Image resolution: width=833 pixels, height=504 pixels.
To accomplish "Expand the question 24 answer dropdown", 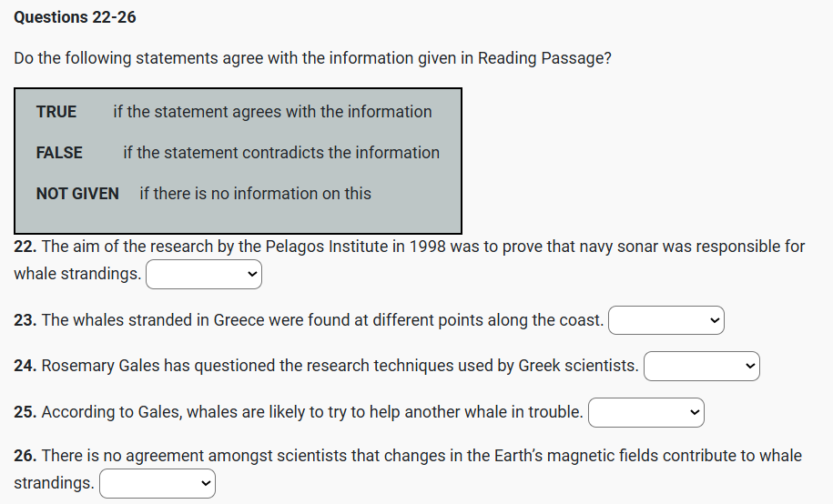I will pyautogui.click(x=702, y=366).
